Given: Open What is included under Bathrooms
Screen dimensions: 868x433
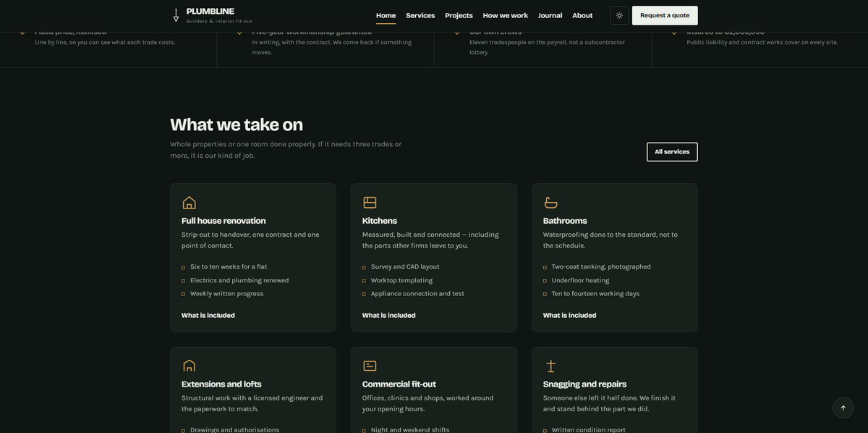Looking at the screenshot, I should [570, 315].
